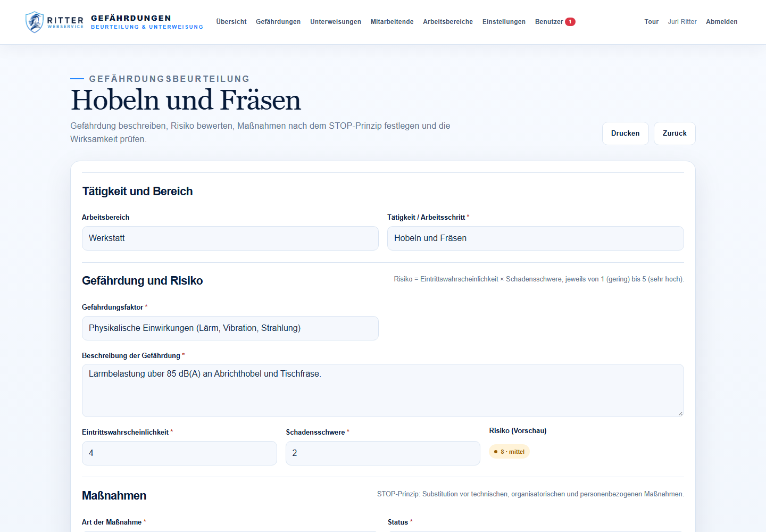Click the 'Gefährdung und Risiko' section heading

point(142,281)
